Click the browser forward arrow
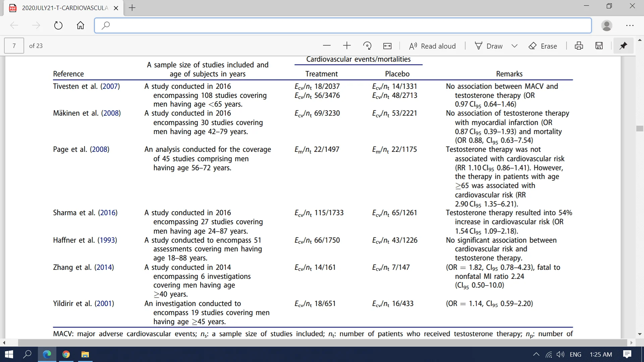 click(x=36, y=25)
